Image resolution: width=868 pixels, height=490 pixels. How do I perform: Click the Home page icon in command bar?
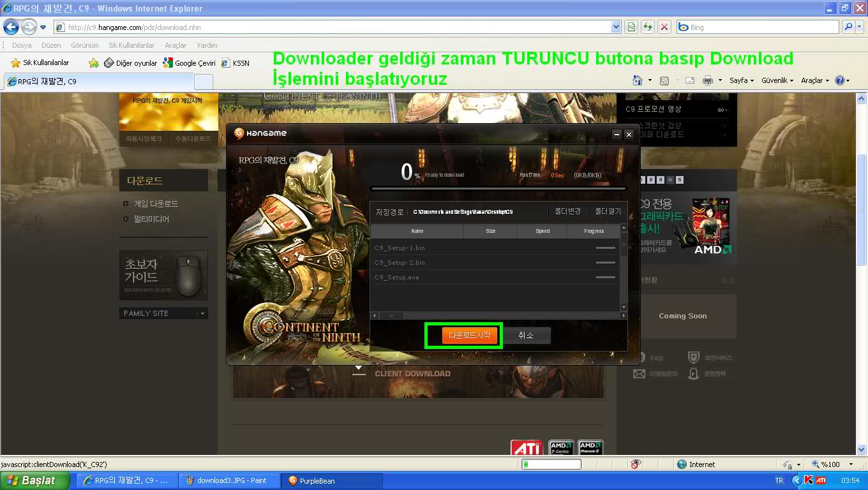pyautogui.click(x=637, y=80)
